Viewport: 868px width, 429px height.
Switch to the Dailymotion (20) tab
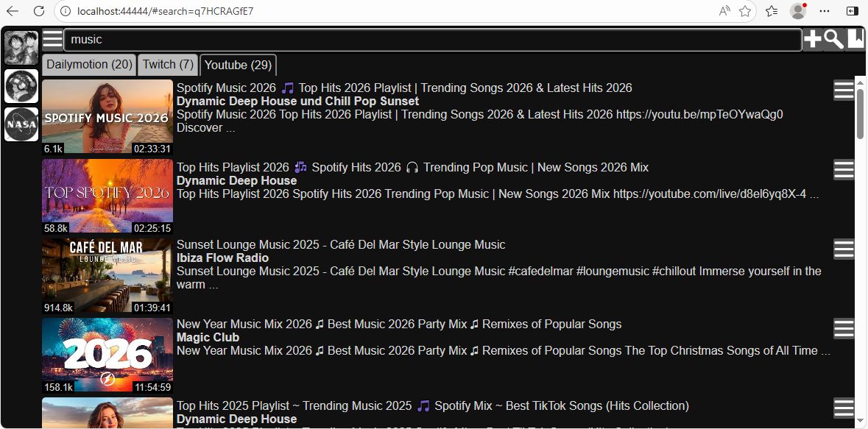pos(88,65)
